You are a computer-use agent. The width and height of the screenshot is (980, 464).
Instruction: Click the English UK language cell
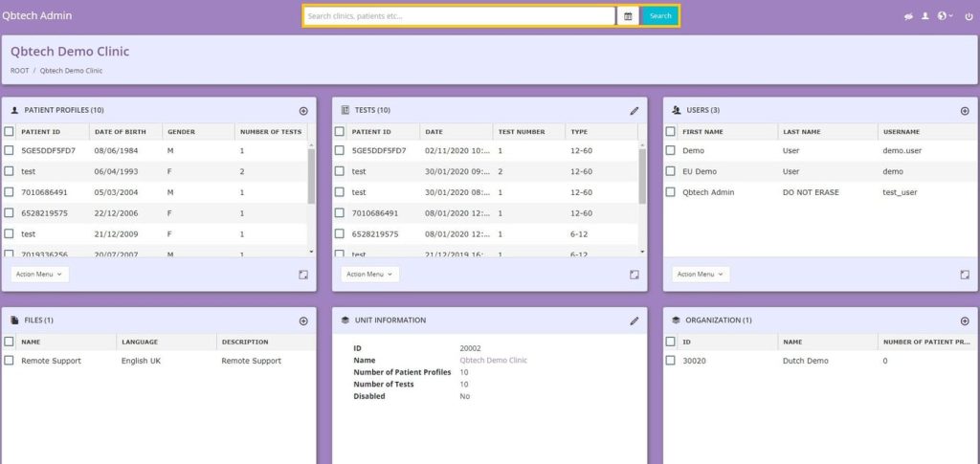[x=141, y=361]
